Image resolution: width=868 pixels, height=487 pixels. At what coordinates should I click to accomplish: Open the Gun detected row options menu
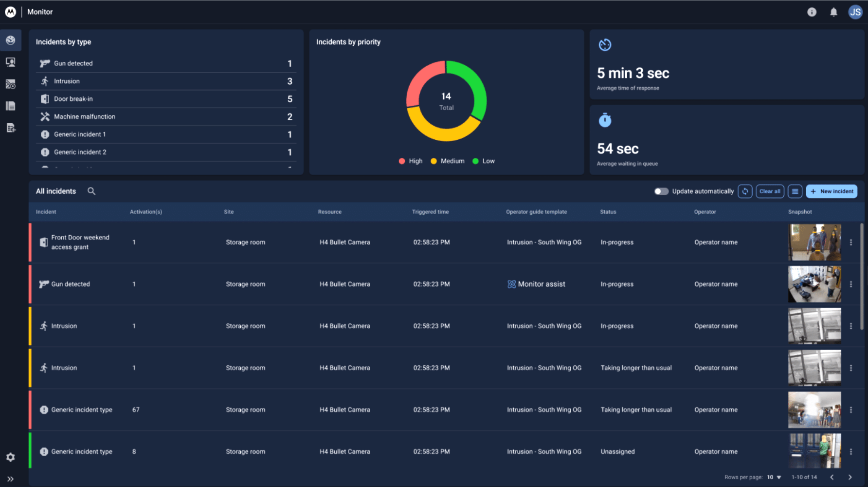851,284
